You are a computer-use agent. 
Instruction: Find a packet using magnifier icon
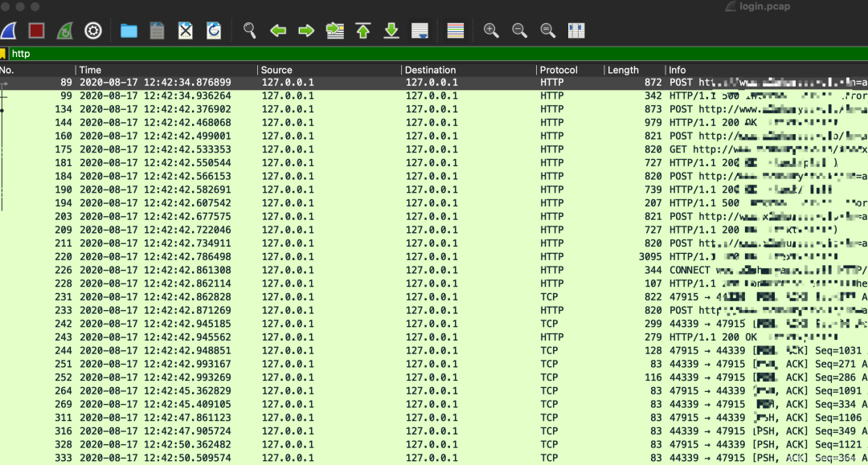250,31
